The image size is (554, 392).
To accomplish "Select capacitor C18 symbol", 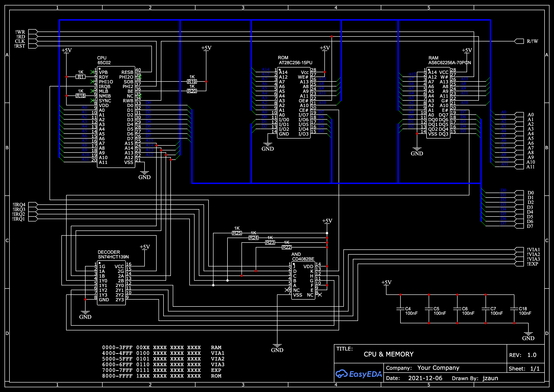I will pyautogui.click(x=514, y=309).
